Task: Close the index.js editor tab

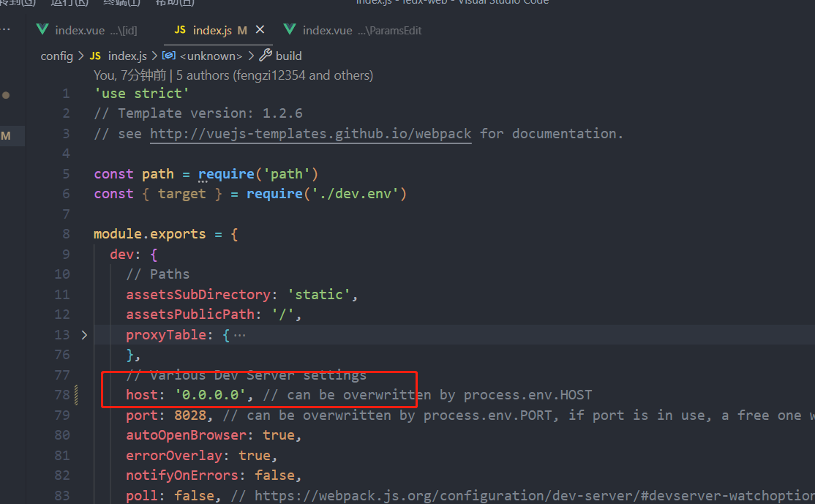Action: point(260,30)
